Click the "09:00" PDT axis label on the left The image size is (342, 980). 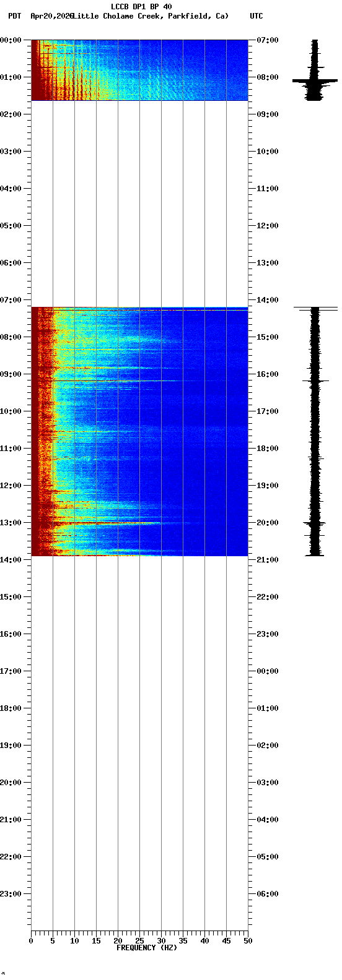pyautogui.click(x=11, y=374)
